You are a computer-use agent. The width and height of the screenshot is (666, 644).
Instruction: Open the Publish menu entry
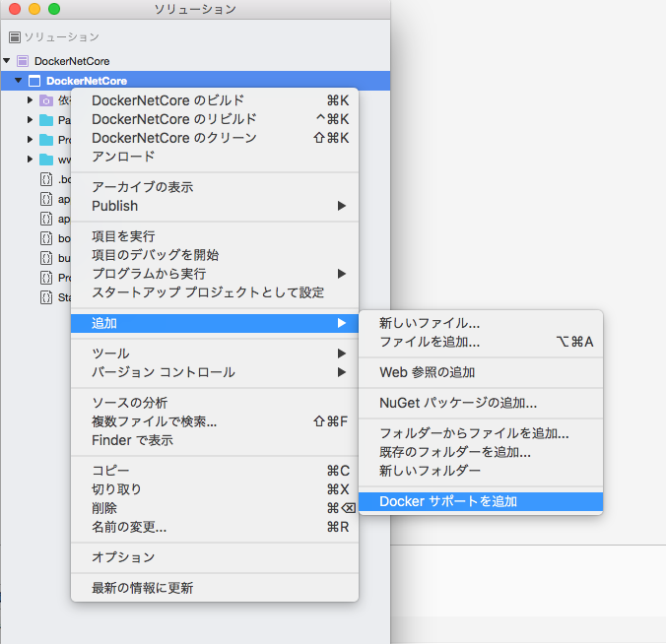215,206
